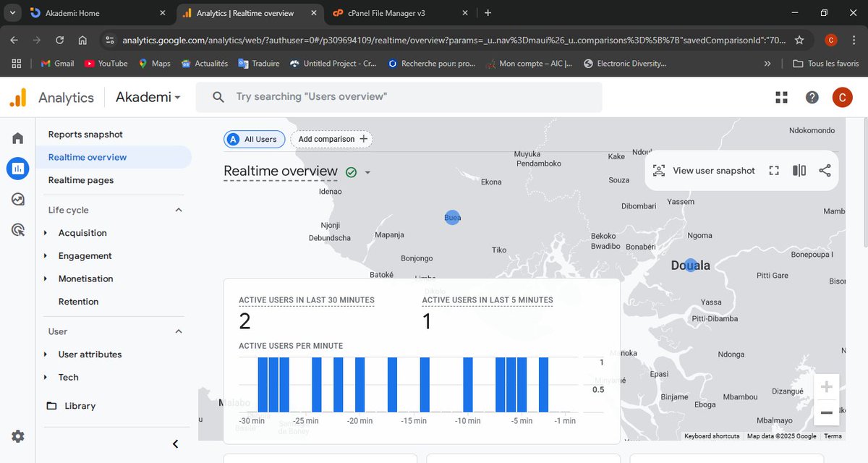868x463 pixels.
Task: Open Realtime pages report
Action: pyautogui.click(x=81, y=180)
